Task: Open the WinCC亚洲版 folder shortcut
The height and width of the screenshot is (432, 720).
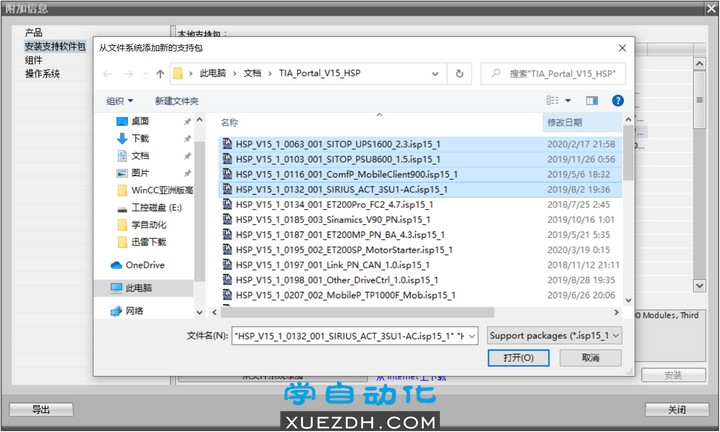Action: pyautogui.click(x=155, y=190)
